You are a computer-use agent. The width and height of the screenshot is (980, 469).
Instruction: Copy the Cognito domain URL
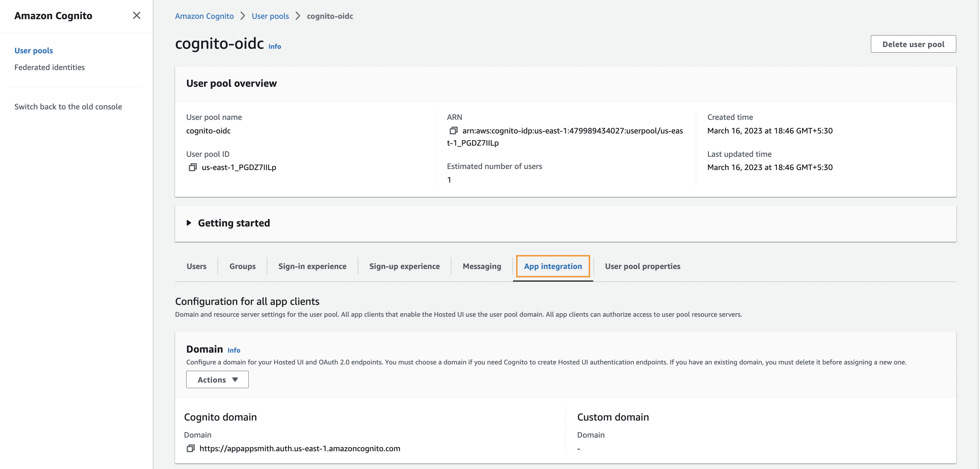pyautogui.click(x=190, y=448)
